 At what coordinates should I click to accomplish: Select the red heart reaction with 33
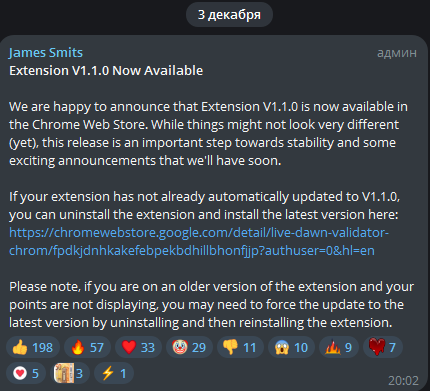[138, 347]
